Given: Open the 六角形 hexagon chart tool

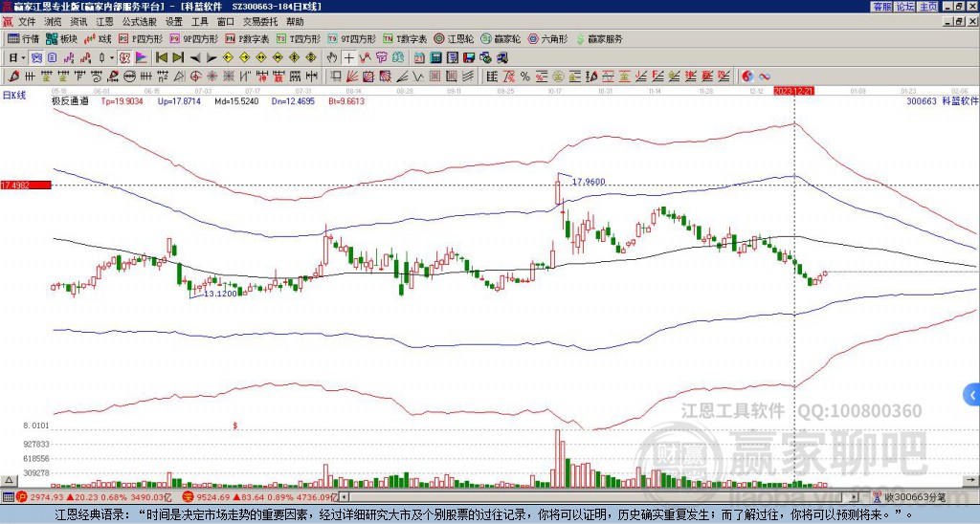Looking at the screenshot, I should [548, 38].
